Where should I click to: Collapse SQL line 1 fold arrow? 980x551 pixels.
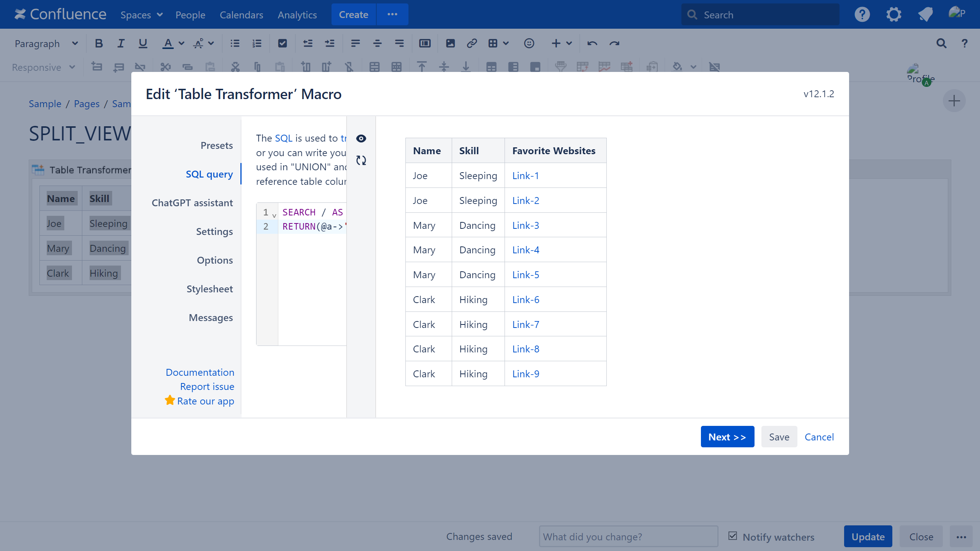coord(274,215)
